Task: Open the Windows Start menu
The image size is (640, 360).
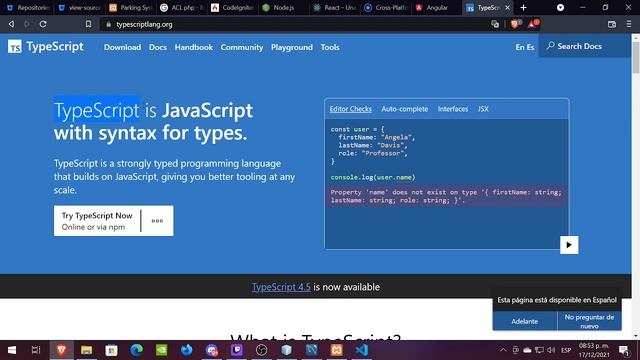Action: coord(12,350)
